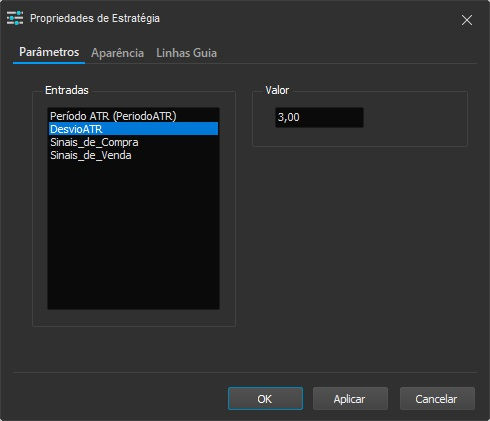Select the DesvioATR entry
This screenshot has width=490, height=421.
[133, 129]
